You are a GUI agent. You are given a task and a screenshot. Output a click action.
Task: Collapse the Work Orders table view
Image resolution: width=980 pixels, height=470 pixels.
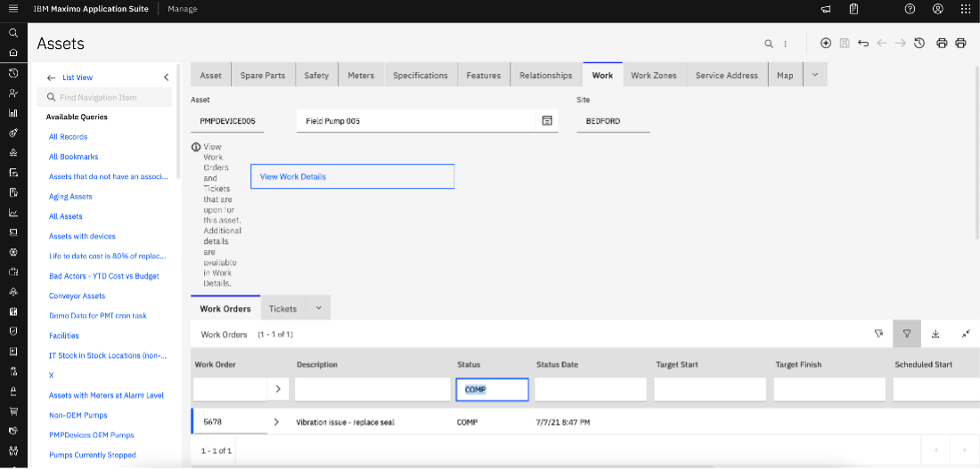point(966,334)
